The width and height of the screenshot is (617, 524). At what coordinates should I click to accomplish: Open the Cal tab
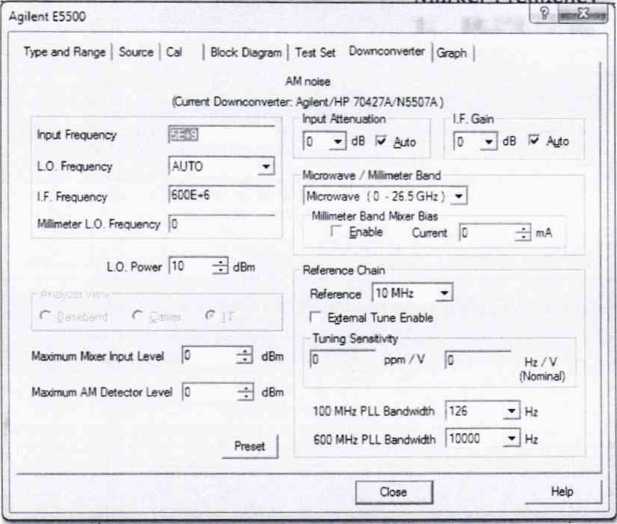(x=174, y=52)
